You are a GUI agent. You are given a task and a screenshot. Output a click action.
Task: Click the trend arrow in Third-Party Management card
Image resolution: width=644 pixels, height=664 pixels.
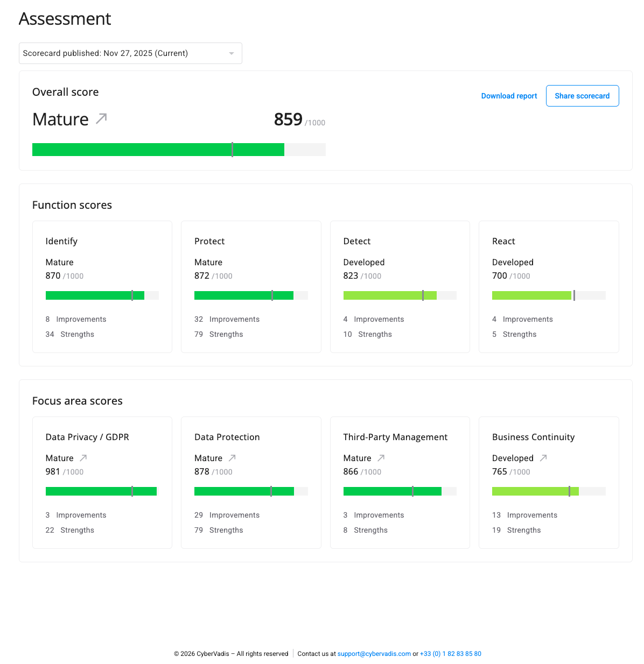click(381, 458)
